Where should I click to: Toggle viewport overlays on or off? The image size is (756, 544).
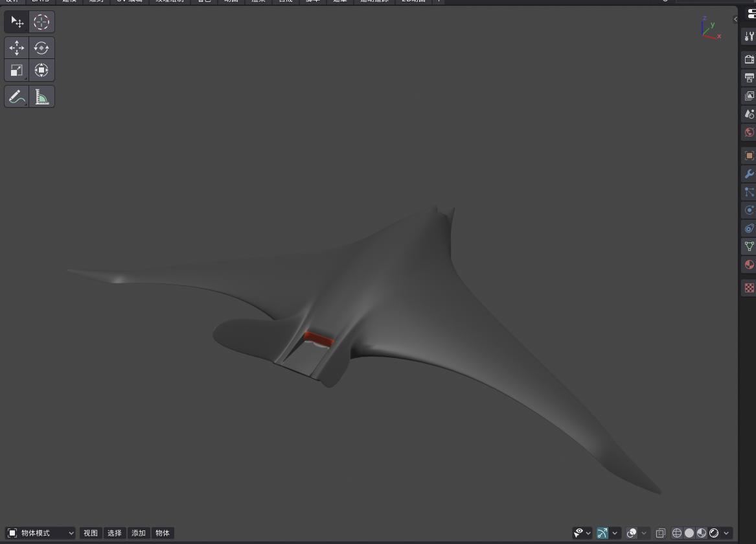point(632,533)
